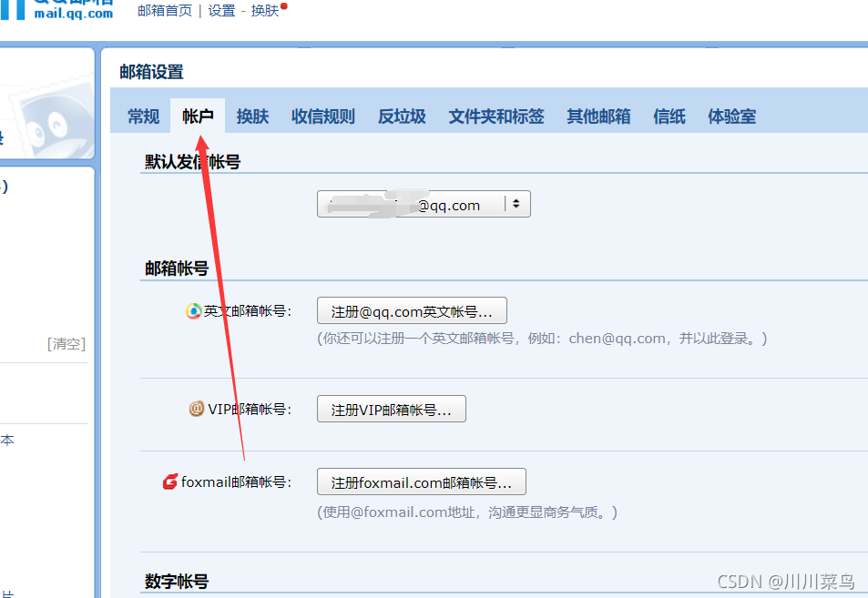
Task: Click the 邮箱帐号 section heading
Action: [x=176, y=269]
